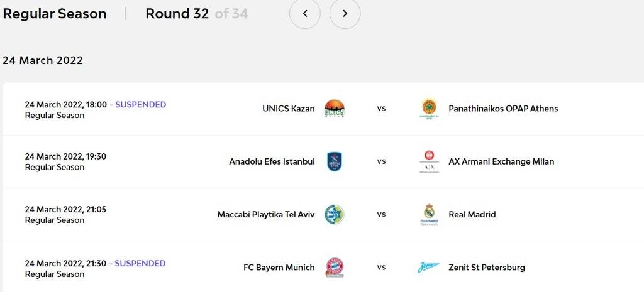Open the UNICS Kazan team link

coord(288,109)
